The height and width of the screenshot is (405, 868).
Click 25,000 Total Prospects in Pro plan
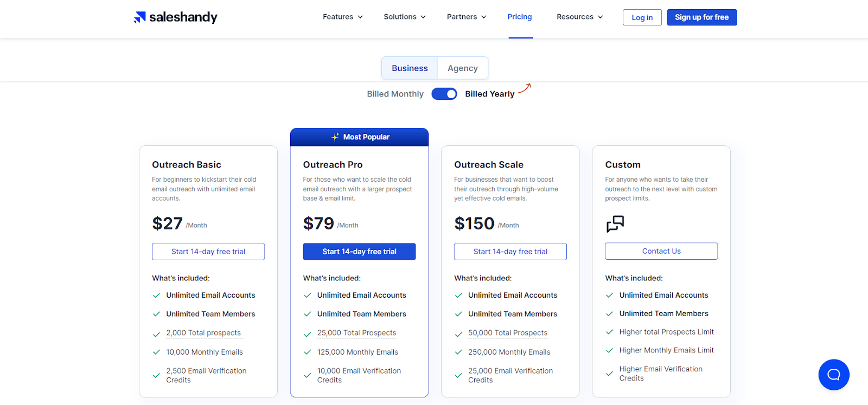(356, 333)
